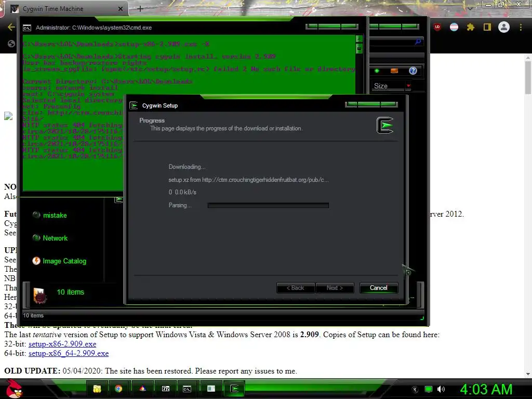
Task: Click the folder thumbnail beside '10 items'
Action: pos(39,295)
